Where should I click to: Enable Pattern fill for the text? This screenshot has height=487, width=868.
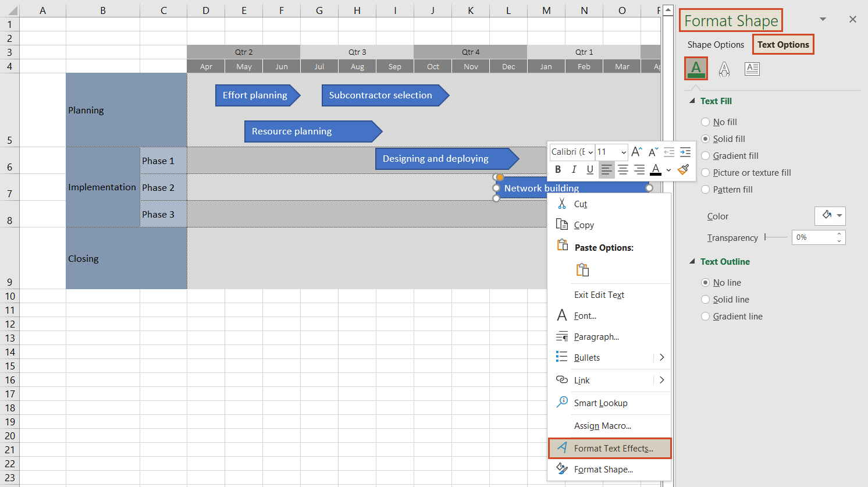(705, 189)
